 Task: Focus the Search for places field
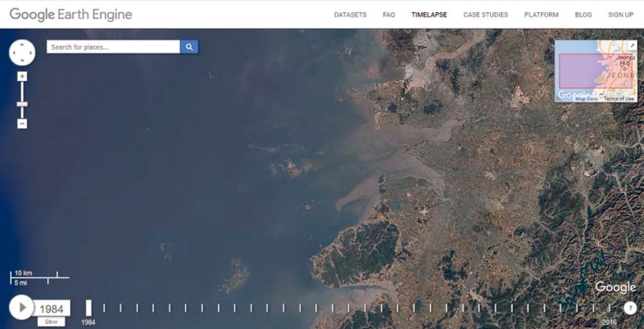coord(113,47)
